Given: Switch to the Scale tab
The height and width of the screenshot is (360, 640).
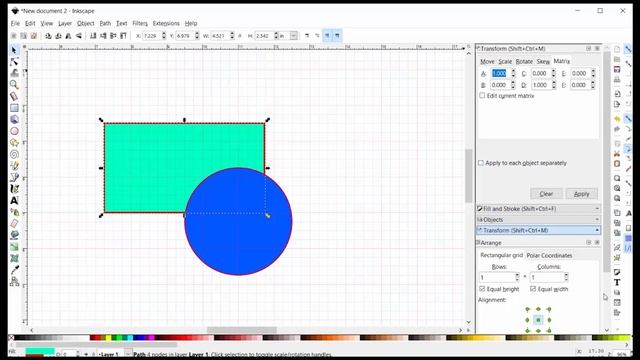Looking at the screenshot, I should pyautogui.click(x=505, y=61).
